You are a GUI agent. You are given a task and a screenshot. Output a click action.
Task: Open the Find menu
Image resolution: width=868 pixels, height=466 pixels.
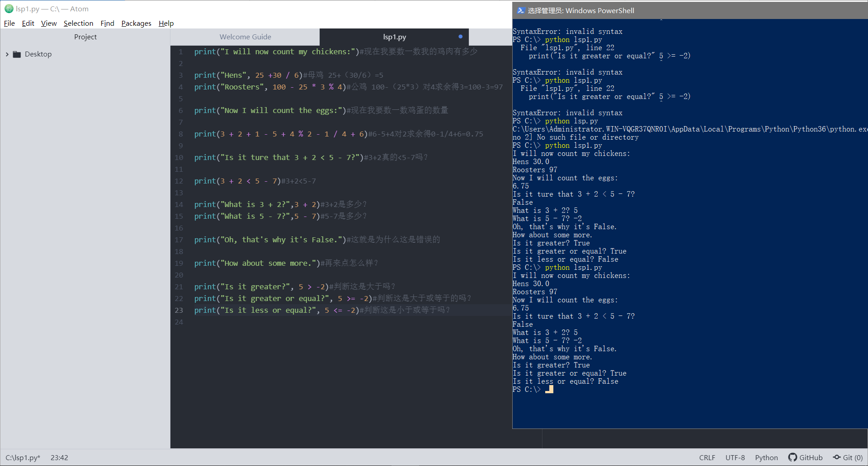point(107,24)
